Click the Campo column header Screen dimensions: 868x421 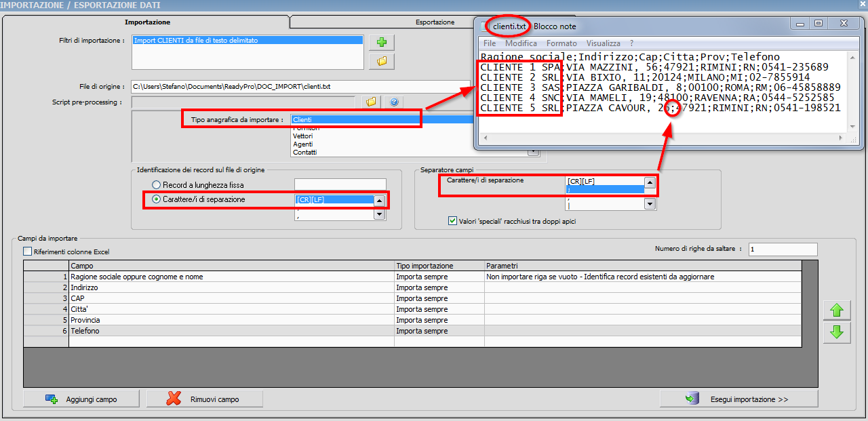point(231,266)
